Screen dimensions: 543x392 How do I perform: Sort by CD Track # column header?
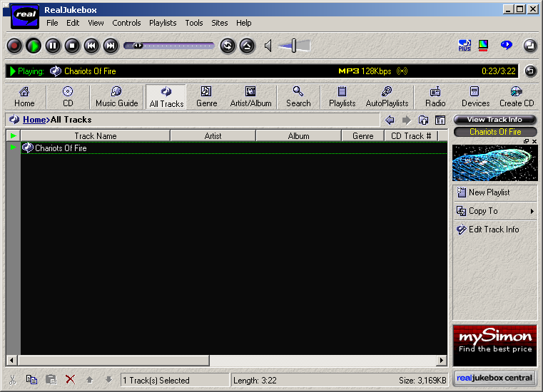pos(411,136)
